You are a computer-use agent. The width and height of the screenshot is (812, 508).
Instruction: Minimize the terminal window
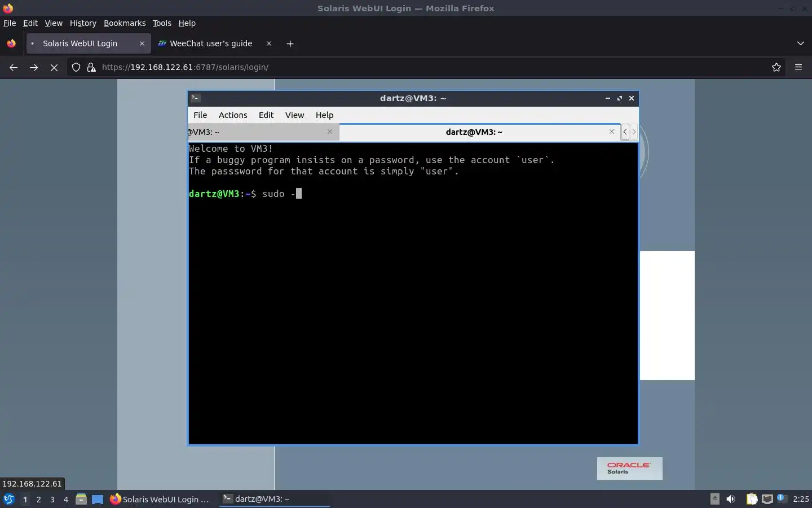608,98
